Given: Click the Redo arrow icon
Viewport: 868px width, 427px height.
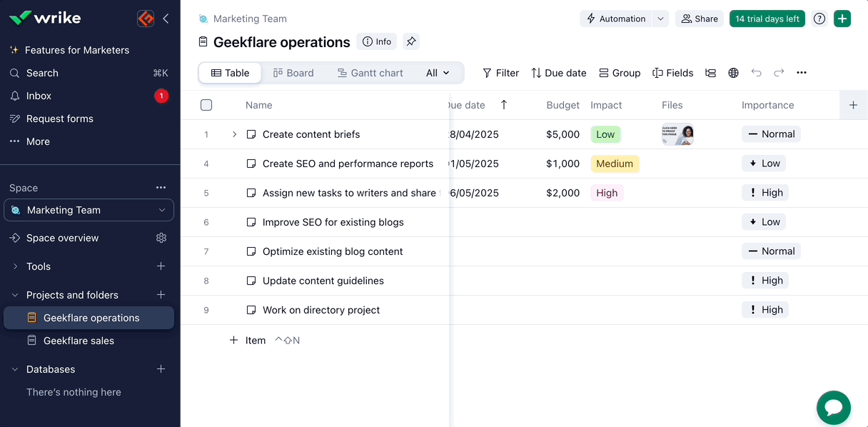Looking at the screenshot, I should 779,73.
